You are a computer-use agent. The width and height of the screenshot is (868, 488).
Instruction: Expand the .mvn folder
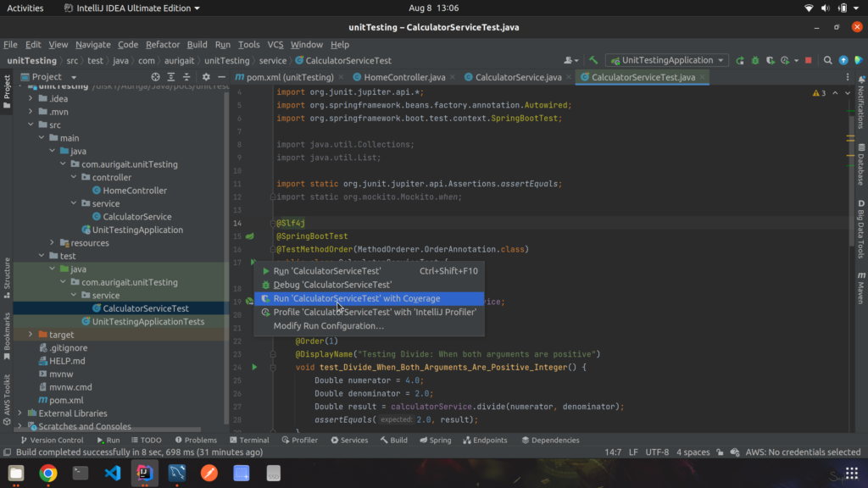(x=31, y=112)
